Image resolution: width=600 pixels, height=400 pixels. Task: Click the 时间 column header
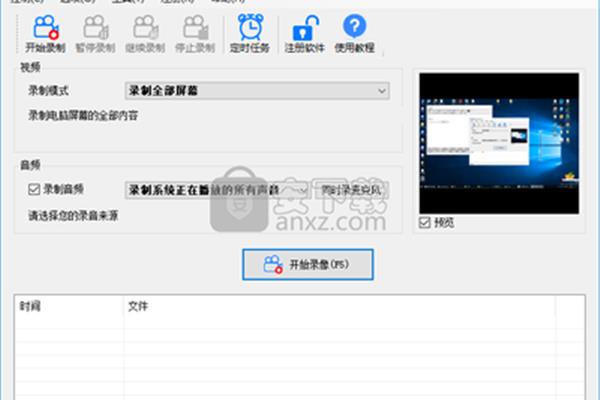coord(69,306)
